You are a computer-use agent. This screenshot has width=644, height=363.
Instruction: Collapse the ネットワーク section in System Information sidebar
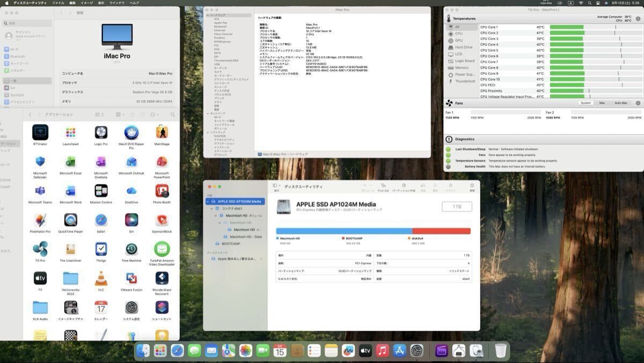coord(208,113)
